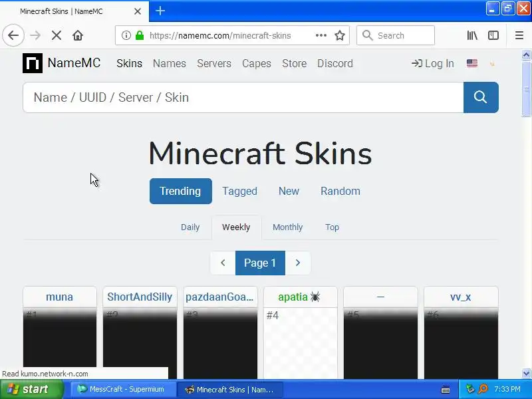Viewport: 532px width, 399px height.
Task: Go back with the browser back arrow
Action: point(13,35)
